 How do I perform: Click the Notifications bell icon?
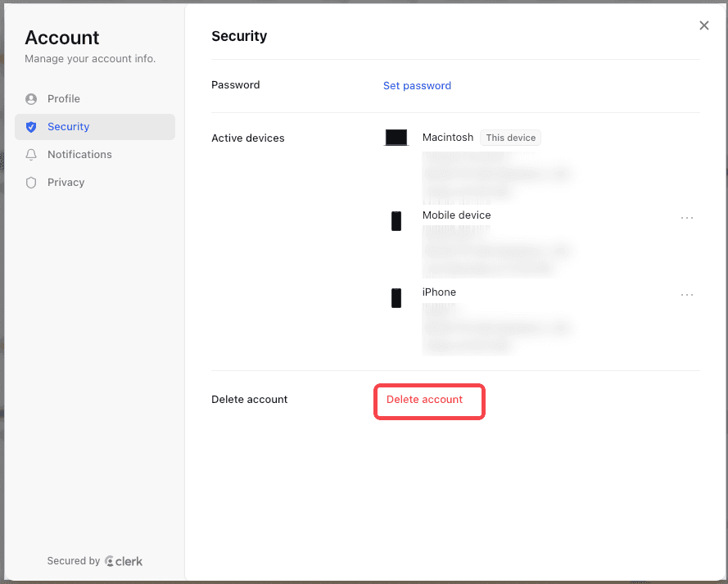pos(31,155)
